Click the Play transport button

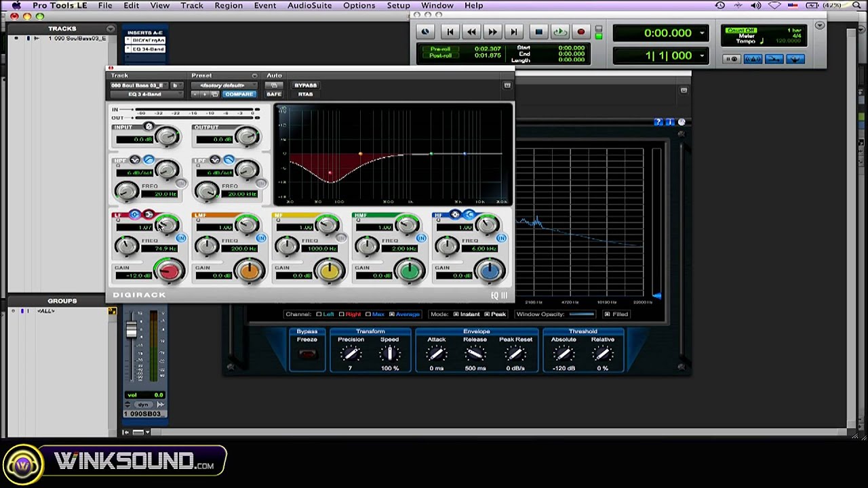point(559,32)
